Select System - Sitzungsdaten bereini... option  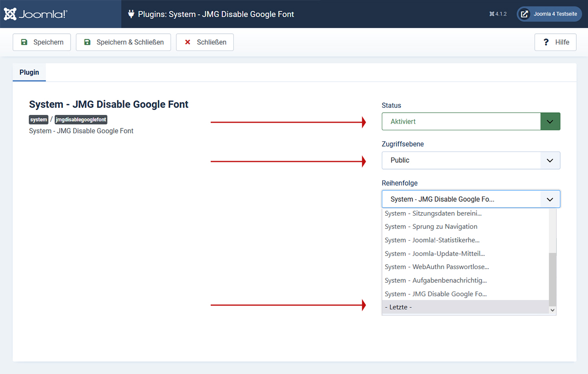coord(465,213)
